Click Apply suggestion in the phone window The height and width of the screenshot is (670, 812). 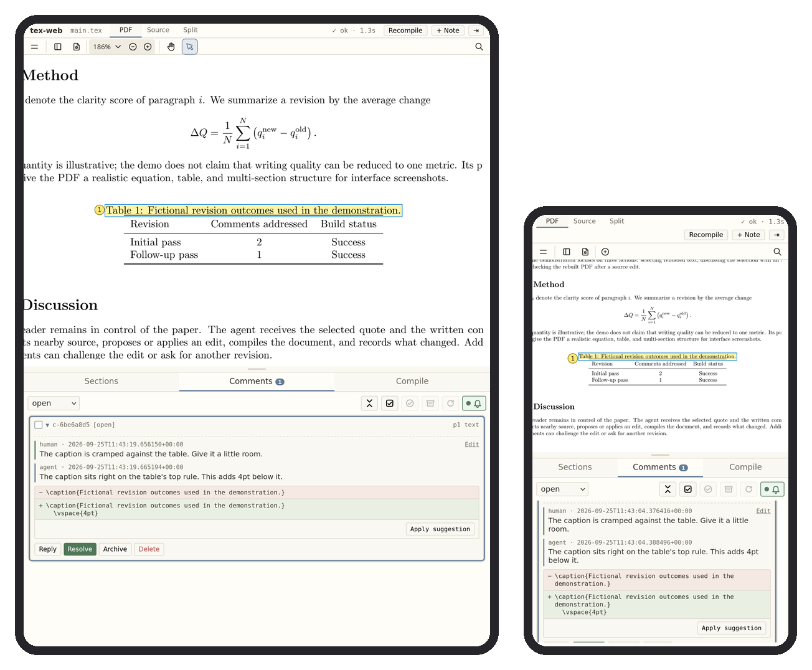pos(732,628)
